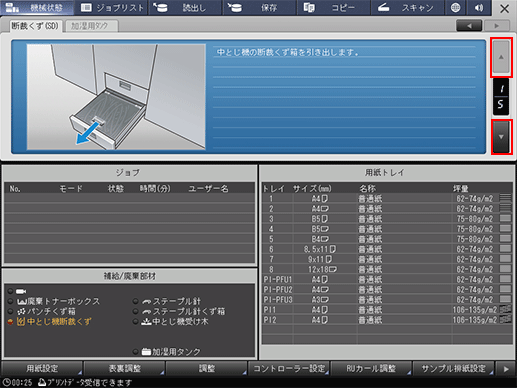Click tray 1 paper level indicator
Screen dimensions: 517x388
(505, 198)
